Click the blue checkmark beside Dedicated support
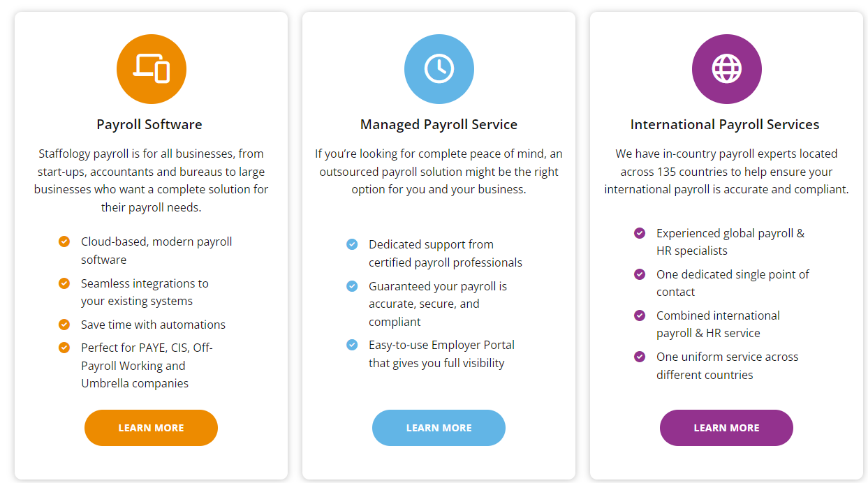868x483 pixels. coord(351,244)
